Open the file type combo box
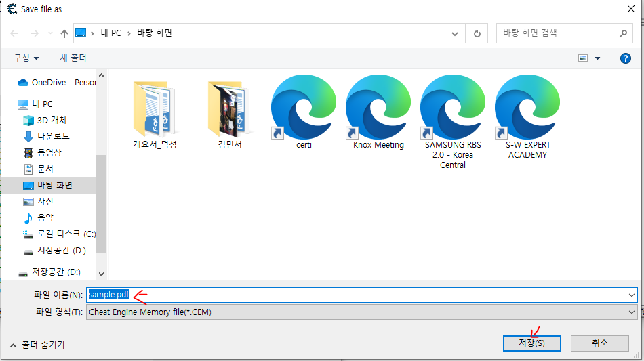 [x=362, y=312]
